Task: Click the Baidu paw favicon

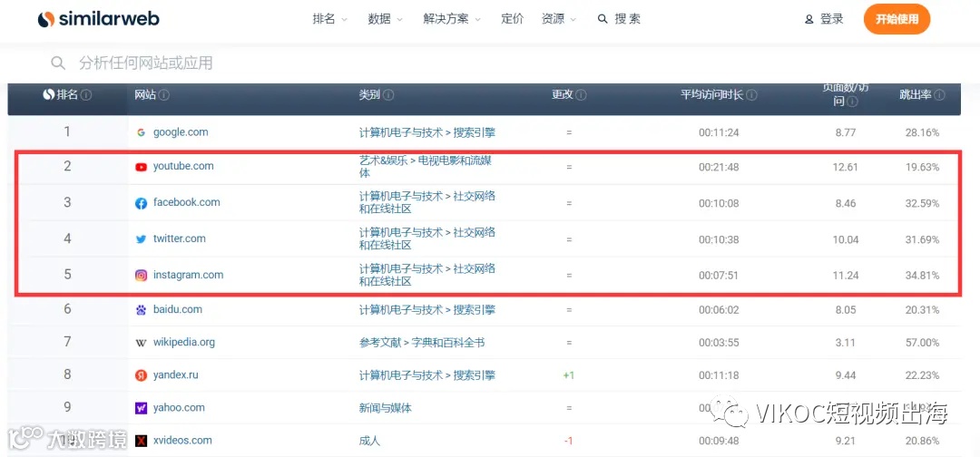Action: click(x=142, y=310)
